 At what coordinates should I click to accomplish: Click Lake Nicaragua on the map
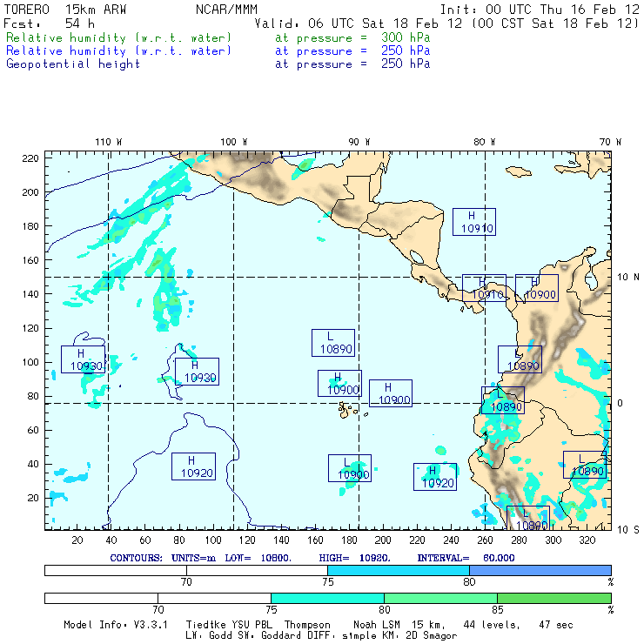coord(417,258)
